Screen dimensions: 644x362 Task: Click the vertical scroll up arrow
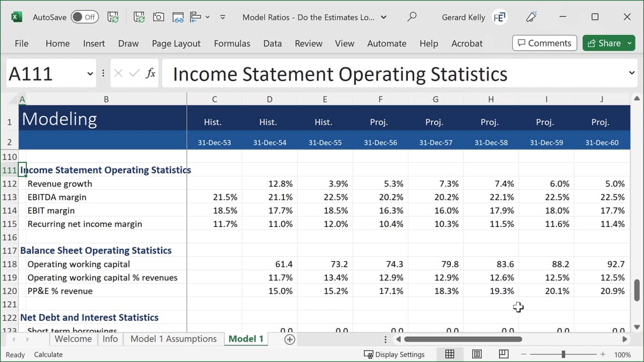(637, 98)
